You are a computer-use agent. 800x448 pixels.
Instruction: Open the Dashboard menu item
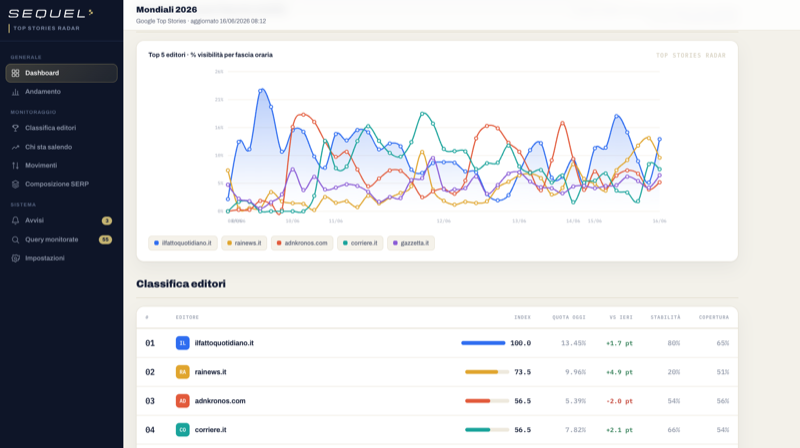coord(61,73)
